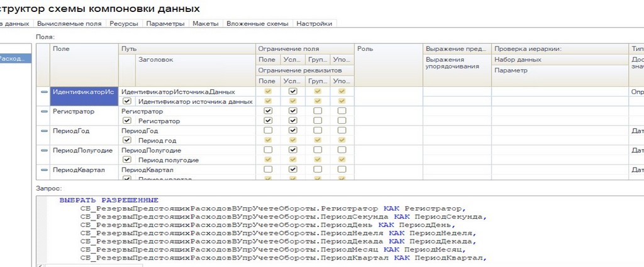Click the 'Период полугодие' title cell

pyautogui.click(x=195, y=160)
